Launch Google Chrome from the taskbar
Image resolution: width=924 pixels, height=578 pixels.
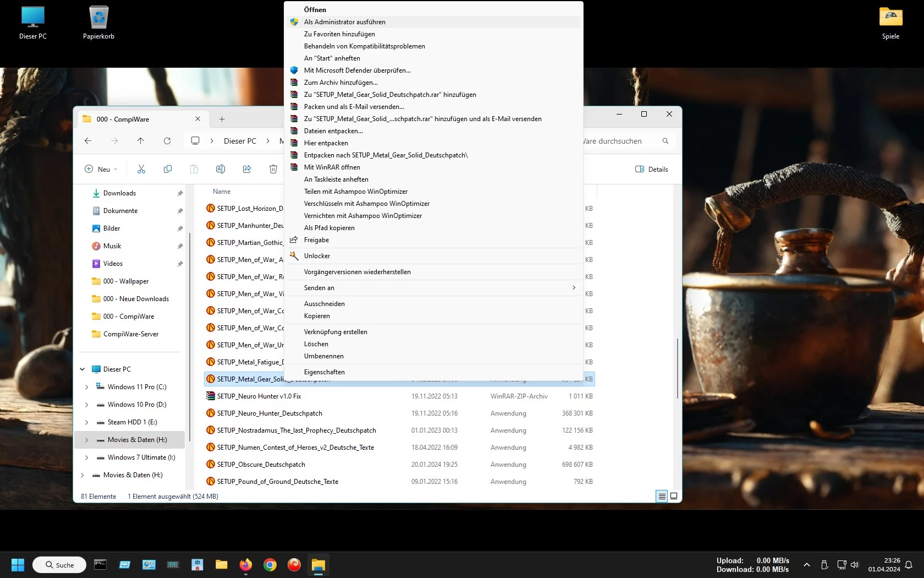tap(270, 565)
